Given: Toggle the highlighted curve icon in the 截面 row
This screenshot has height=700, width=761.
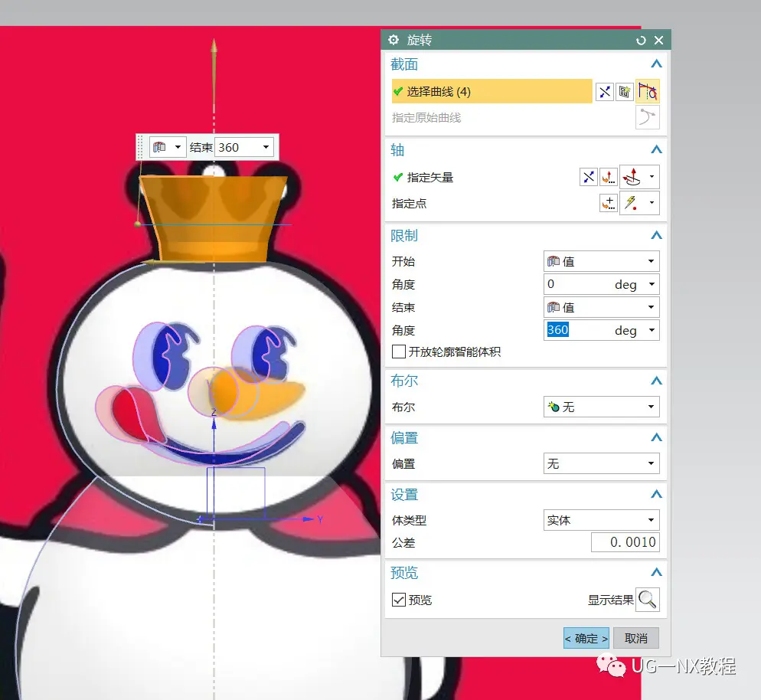Looking at the screenshot, I should click(x=648, y=91).
